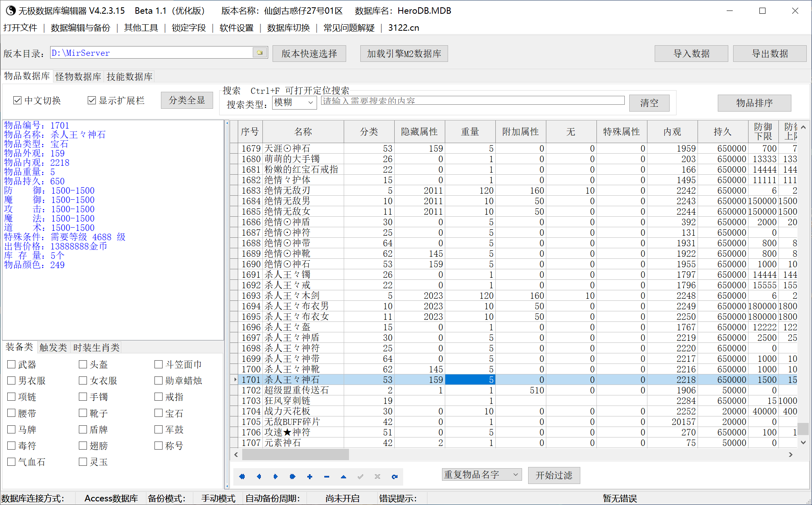This screenshot has height=505, width=812.
Task: Switch to 怪物数据库 tab
Action: [x=78, y=76]
